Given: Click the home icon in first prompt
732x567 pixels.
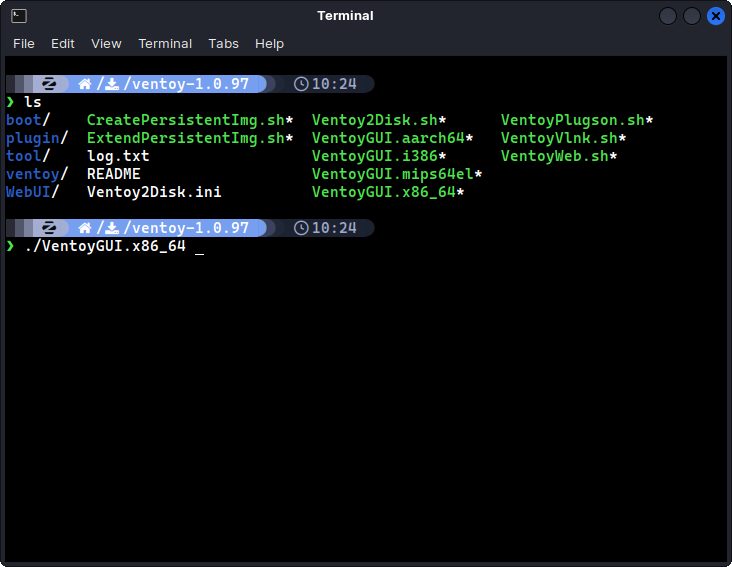Looking at the screenshot, I should (x=85, y=84).
